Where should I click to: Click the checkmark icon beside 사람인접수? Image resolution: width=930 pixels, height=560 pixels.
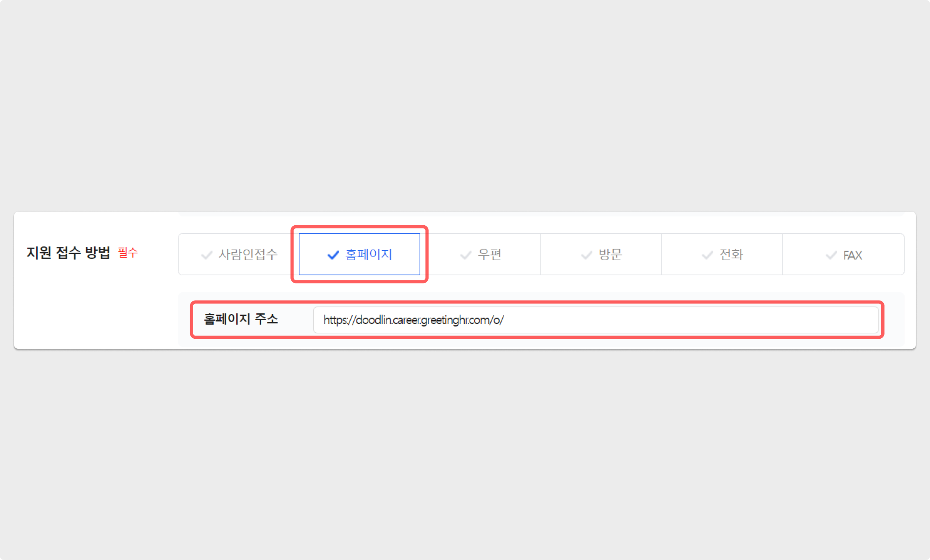[207, 255]
